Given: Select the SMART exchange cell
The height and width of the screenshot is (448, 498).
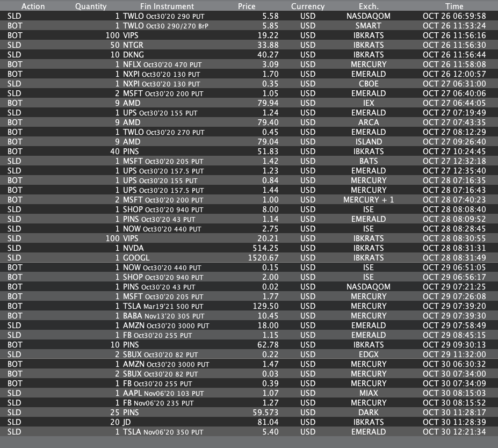Looking at the screenshot, I should (369, 26).
